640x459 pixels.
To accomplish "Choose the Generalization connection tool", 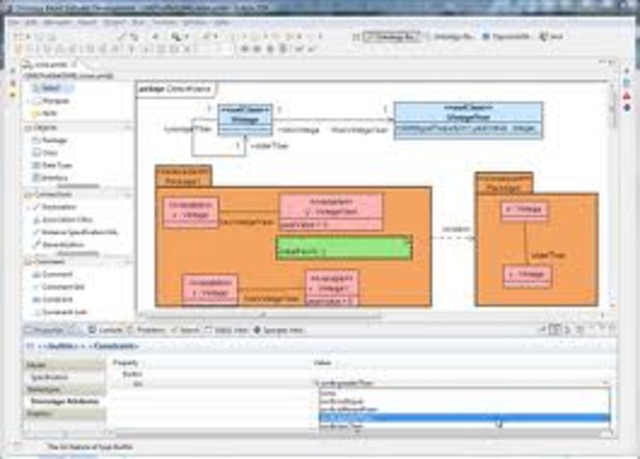I will click(58, 245).
